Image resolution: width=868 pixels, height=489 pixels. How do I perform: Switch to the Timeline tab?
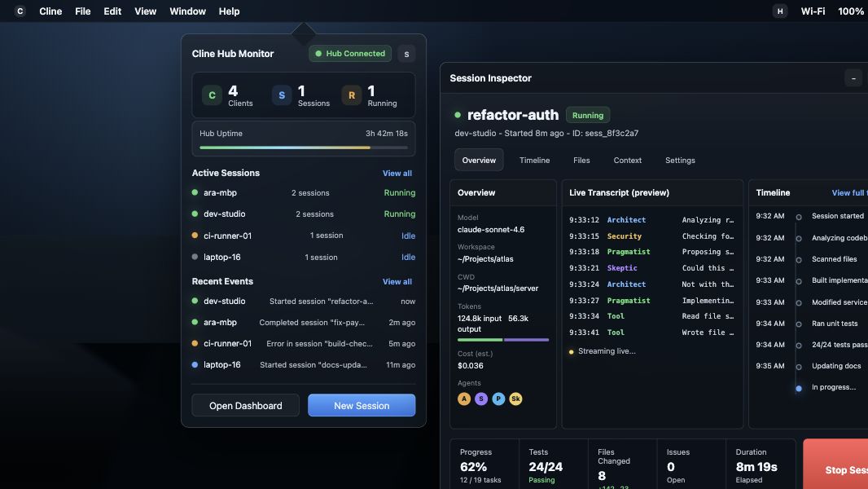(x=534, y=160)
